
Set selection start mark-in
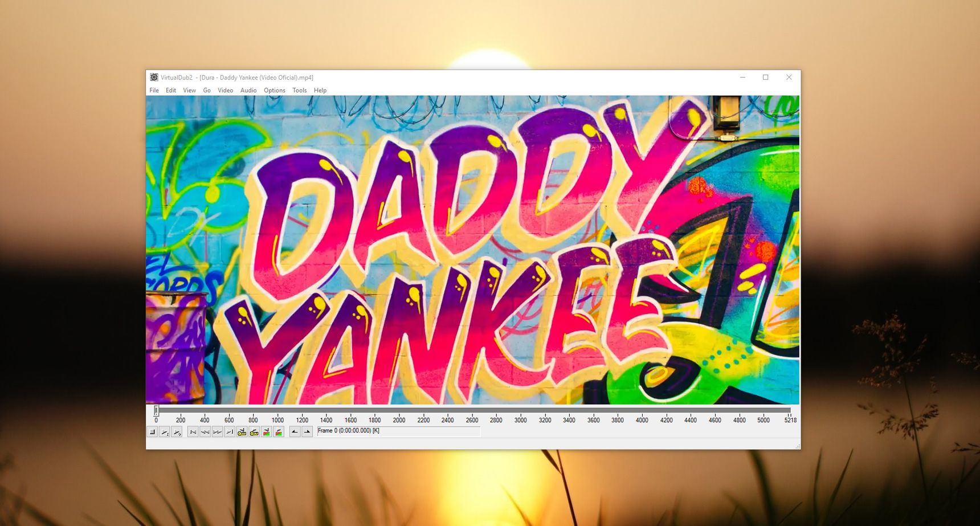click(x=295, y=432)
